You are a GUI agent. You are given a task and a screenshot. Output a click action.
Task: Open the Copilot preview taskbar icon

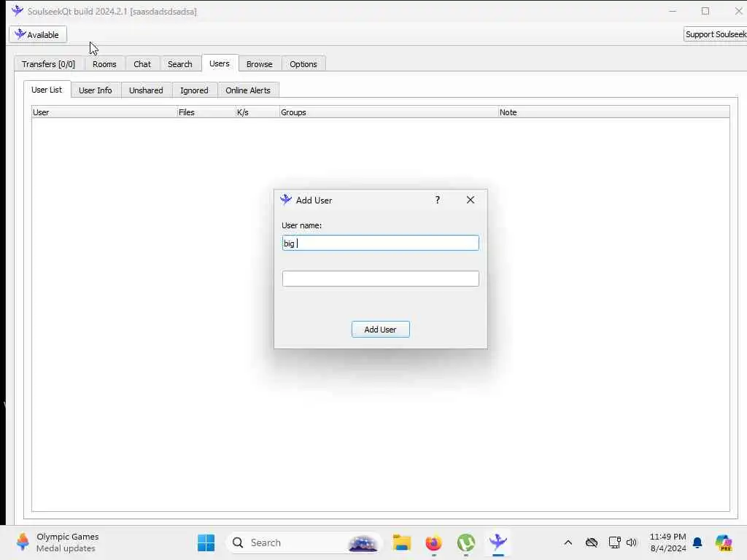(724, 542)
